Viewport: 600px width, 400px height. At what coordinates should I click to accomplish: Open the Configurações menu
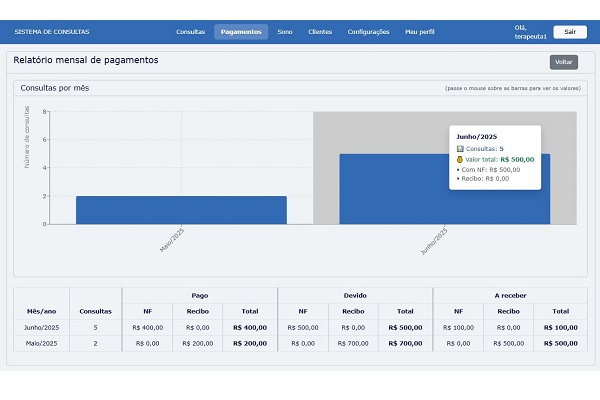click(368, 32)
